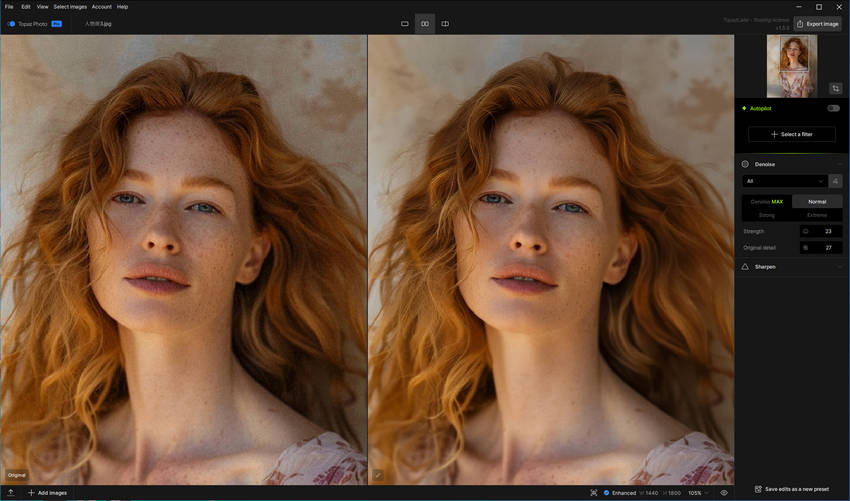Click the Topaz Photo logo icon
This screenshot has height=501, width=850.
[x=11, y=24]
